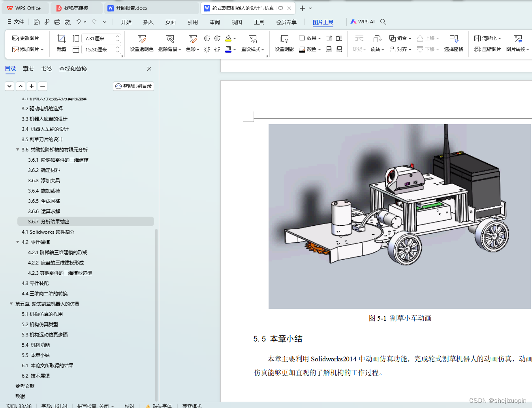Click Set Transparent Color (设置透明色)
This screenshot has height=408, width=532.
click(x=142, y=43)
